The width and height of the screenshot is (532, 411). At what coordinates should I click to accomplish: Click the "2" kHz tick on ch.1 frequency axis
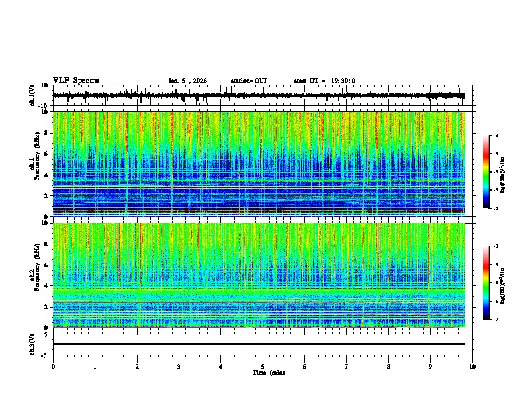click(x=47, y=195)
